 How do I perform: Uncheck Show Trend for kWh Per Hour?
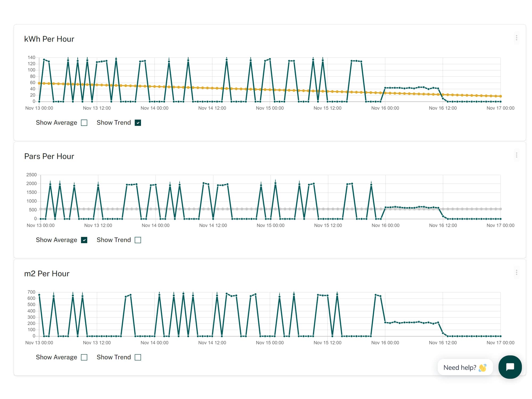pyautogui.click(x=138, y=123)
